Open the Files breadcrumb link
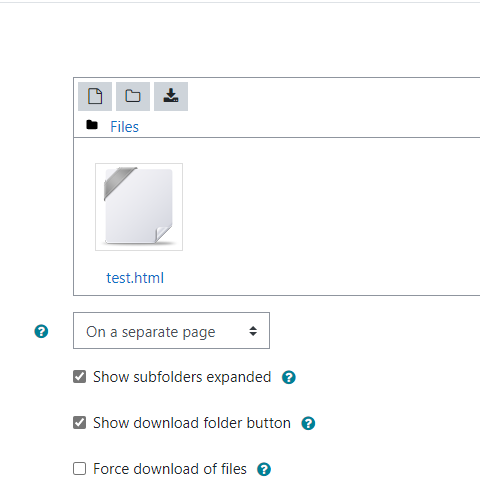The height and width of the screenshot is (503, 480). click(124, 127)
